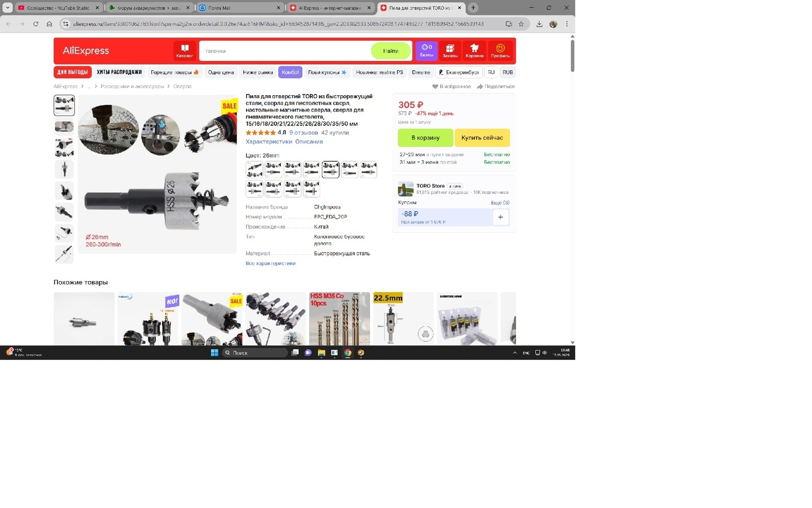The height and width of the screenshot is (508, 812).
Task: Open the Заказы orders icon
Action: click(450, 51)
